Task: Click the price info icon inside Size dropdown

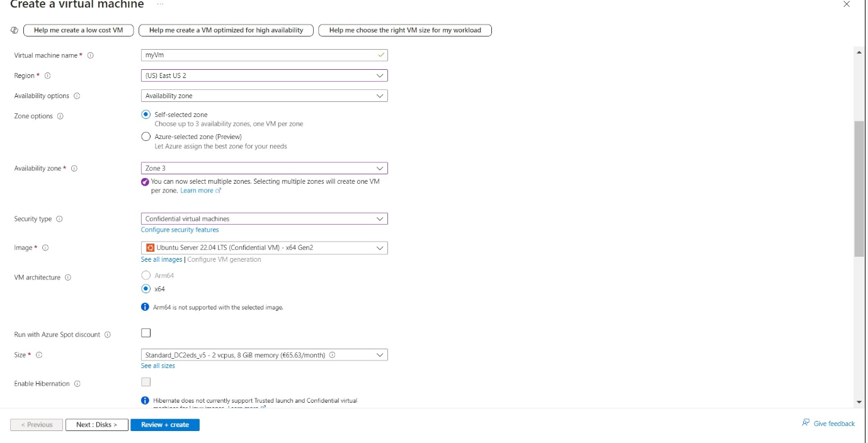Action: 332,355
